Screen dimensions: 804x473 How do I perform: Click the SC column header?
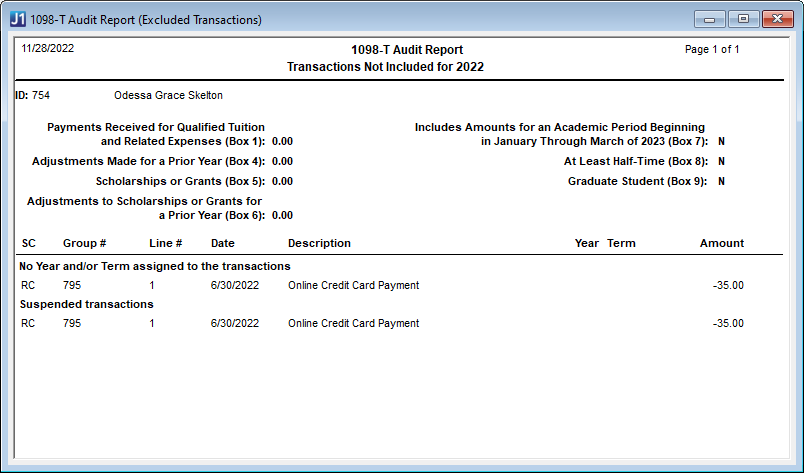(29, 243)
